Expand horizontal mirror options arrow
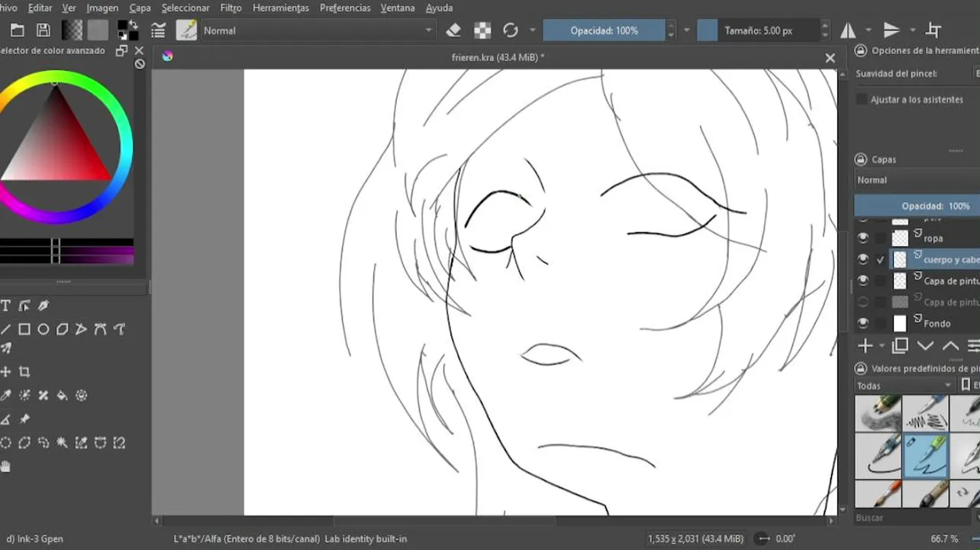Viewport: 980px width, 550px height. click(869, 31)
